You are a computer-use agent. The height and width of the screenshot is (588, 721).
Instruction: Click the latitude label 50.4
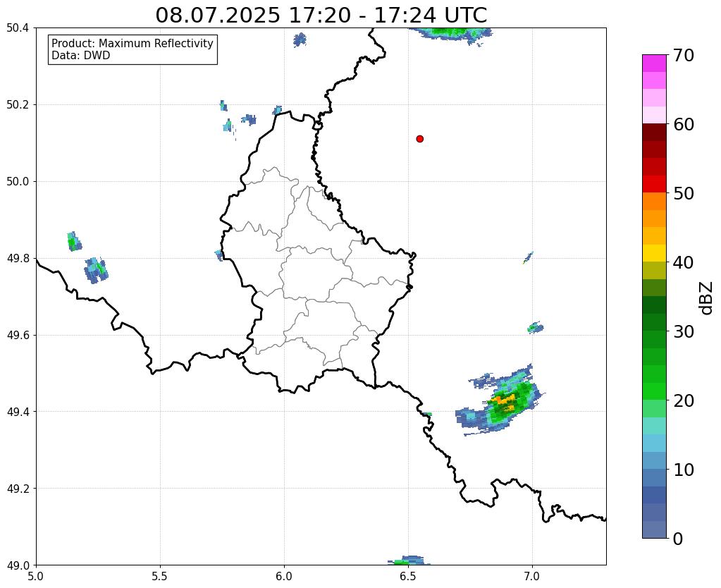pos(18,28)
